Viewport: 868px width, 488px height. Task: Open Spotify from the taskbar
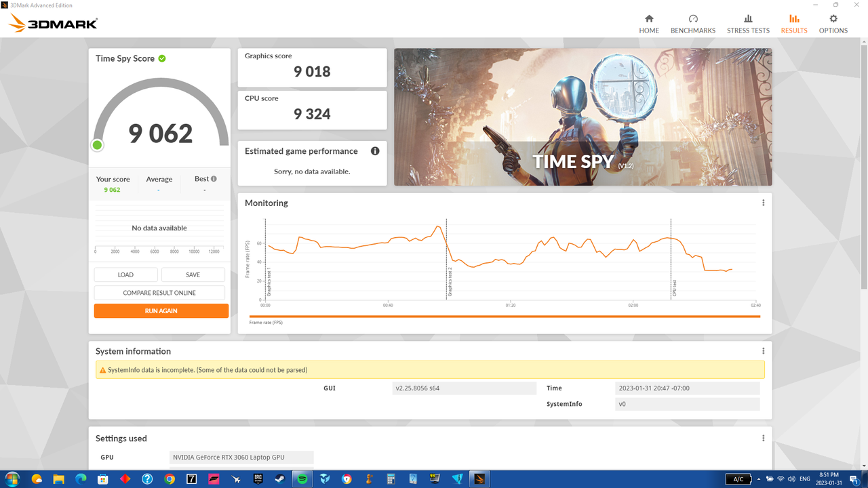point(302,479)
